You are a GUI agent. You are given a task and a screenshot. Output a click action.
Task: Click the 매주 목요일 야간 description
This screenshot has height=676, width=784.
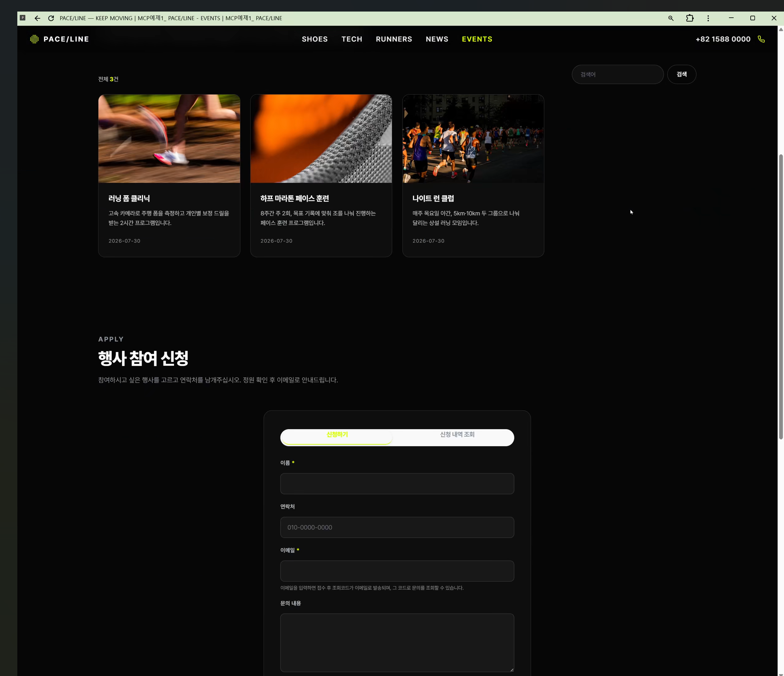(x=466, y=218)
